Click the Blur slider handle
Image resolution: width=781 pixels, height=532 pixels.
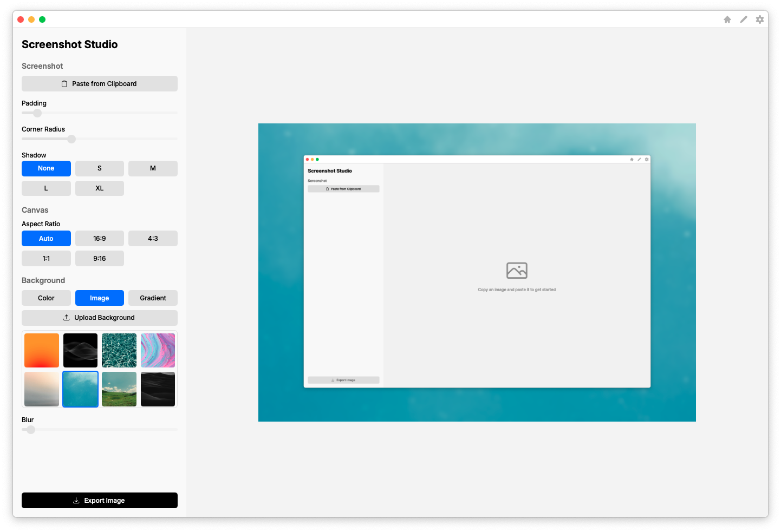pos(30,430)
